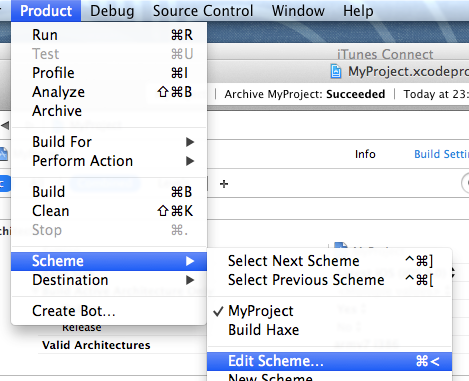Open the Window menu
Viewport: 469px width, 381px height.
tap(298, 11)
